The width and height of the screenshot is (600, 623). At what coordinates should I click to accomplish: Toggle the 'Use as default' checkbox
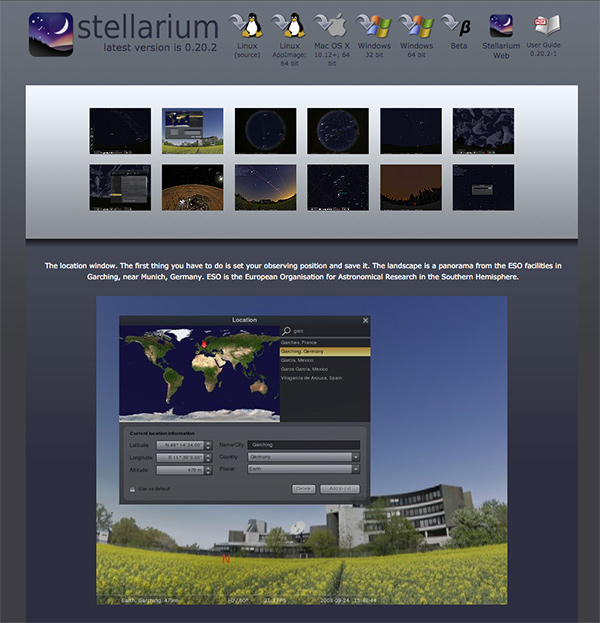pyautogui.click(x=132, y=489)
